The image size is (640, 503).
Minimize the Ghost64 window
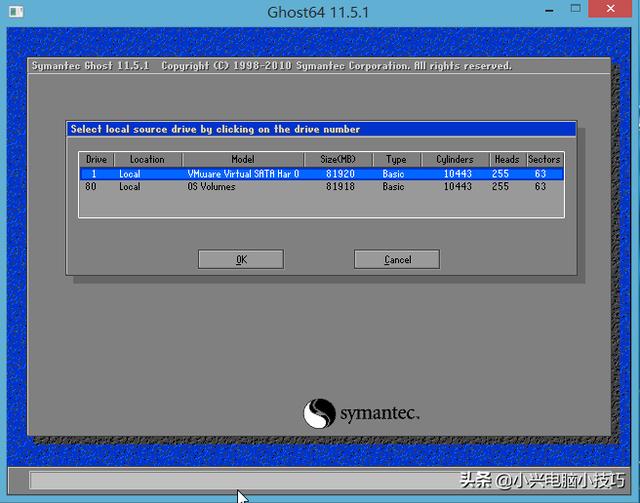coord(549,10)
